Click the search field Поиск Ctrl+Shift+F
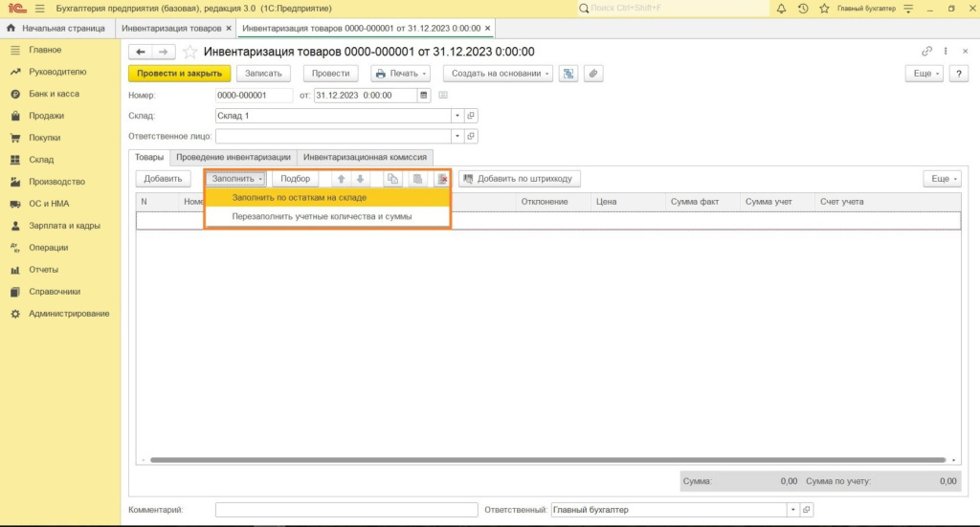The width and height of the screenshot is (980, 527). [x=674, y=9]
